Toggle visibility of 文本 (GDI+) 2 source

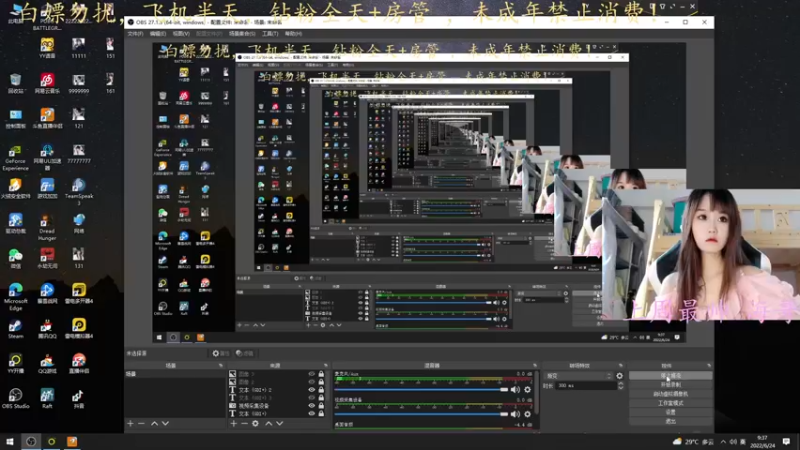click(311, 390)
